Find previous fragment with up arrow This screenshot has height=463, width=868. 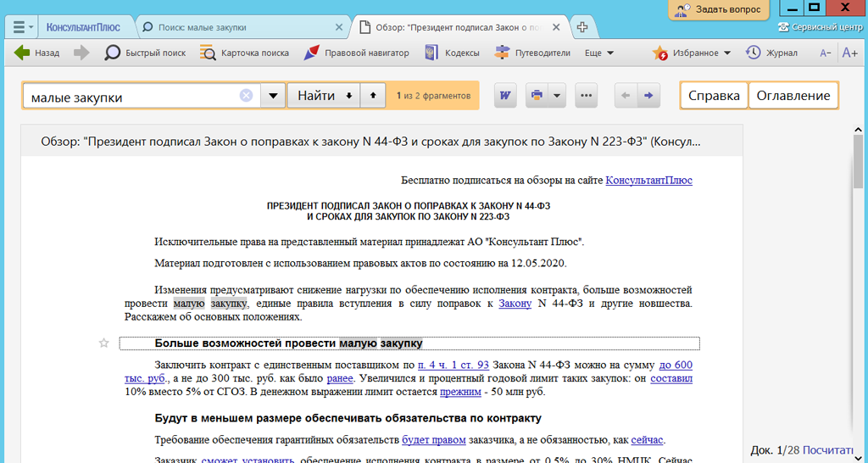tap(373, 96)
